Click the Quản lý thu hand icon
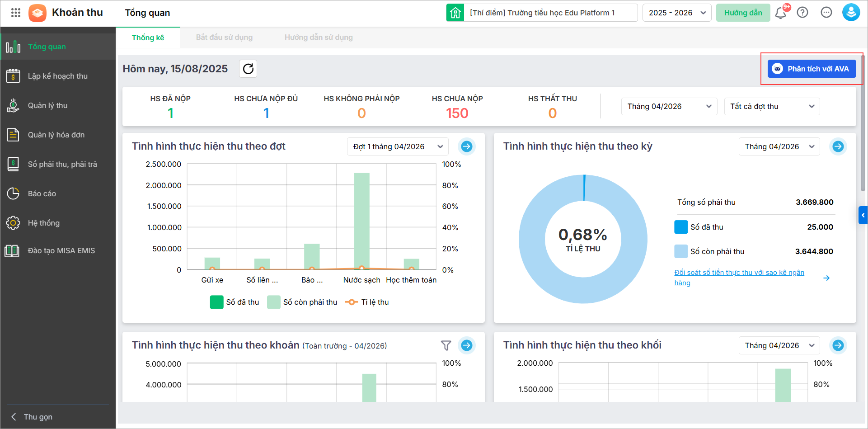The width and height of the screenshot is (868, 429). tap(13, 105)
